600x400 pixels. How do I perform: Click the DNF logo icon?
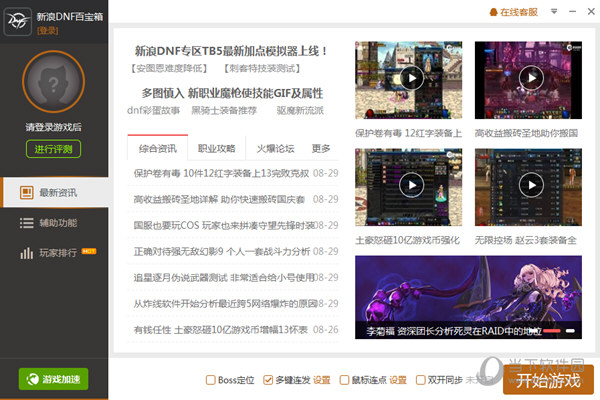point(18,21)
